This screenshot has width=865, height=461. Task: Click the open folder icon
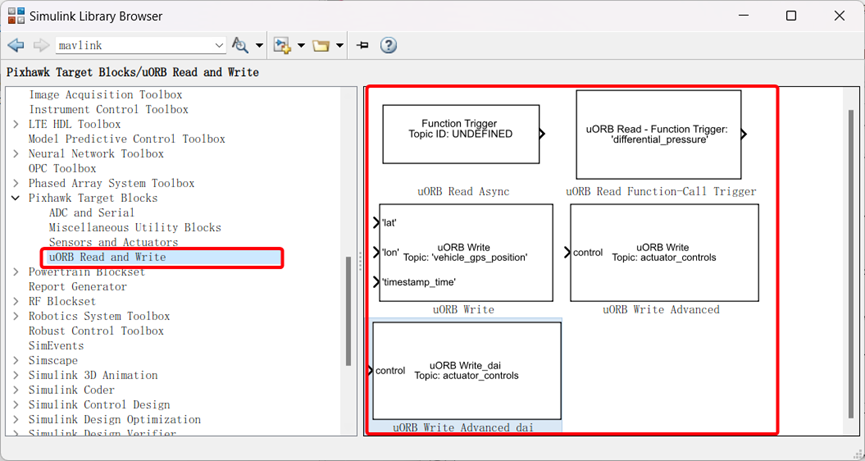[x=321, y=46]
